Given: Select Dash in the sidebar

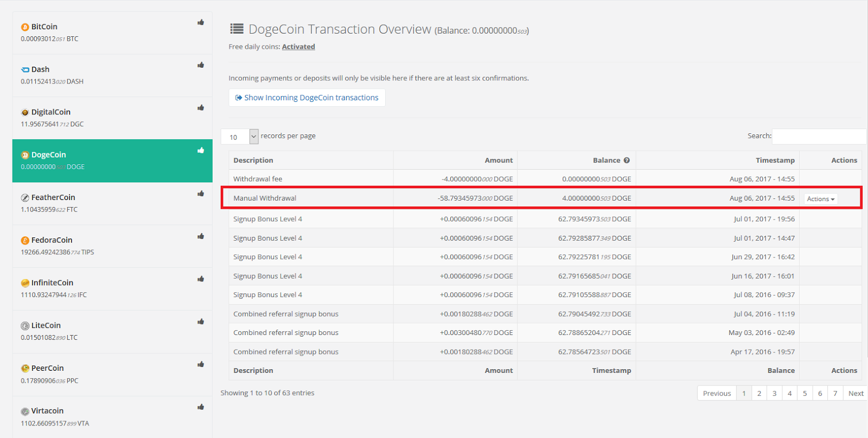Looking at the screenshot, I should click(112, 75).
